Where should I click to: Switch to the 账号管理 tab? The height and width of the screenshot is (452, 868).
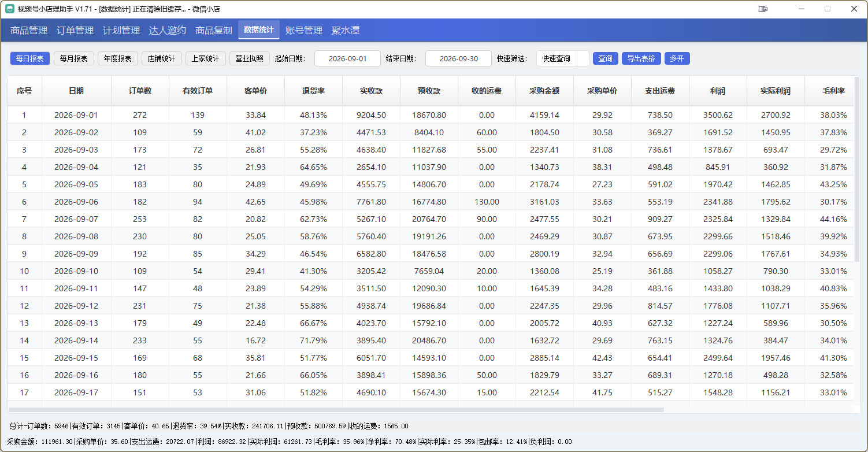(304, 31)
